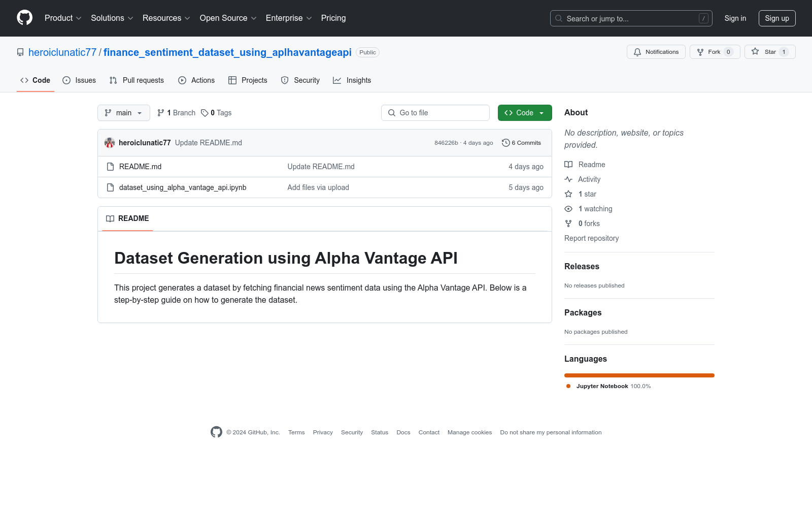The width and height of the screenshot is (812, 508).
Task: Open footer Status link
Action: 380,432
